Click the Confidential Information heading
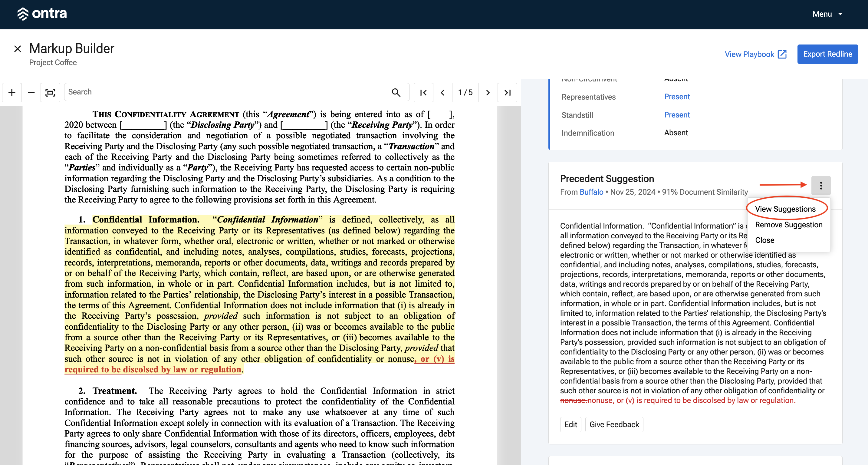 [146, 220]
